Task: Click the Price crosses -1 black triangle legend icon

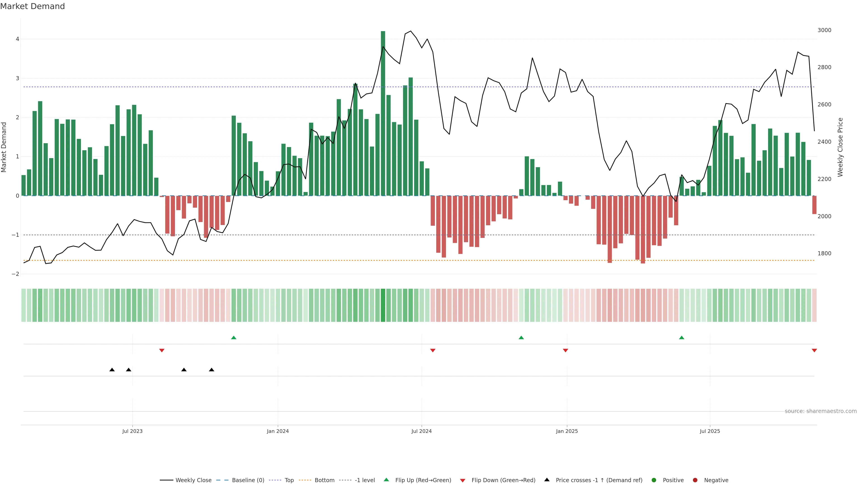Action: pos(547,480)
